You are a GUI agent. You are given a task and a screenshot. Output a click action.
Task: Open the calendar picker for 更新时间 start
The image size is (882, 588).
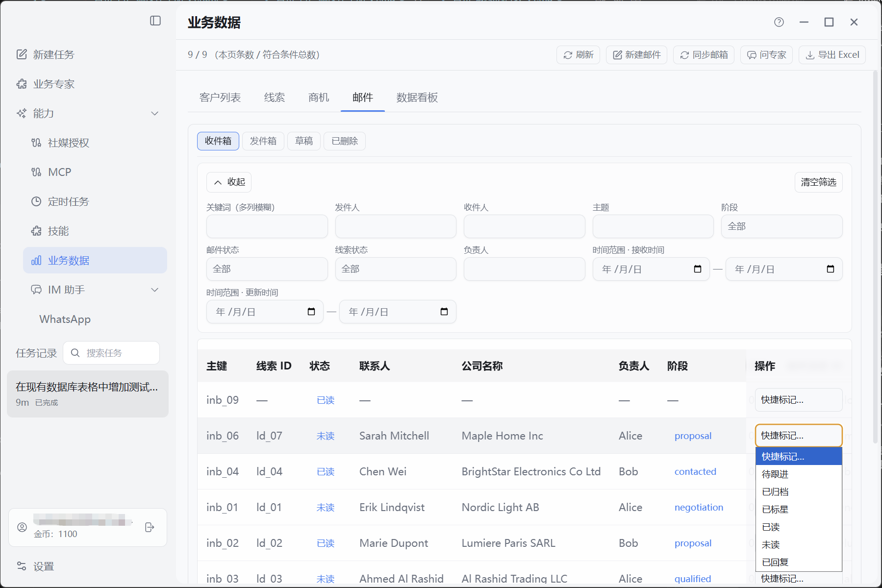pos(311,312)
